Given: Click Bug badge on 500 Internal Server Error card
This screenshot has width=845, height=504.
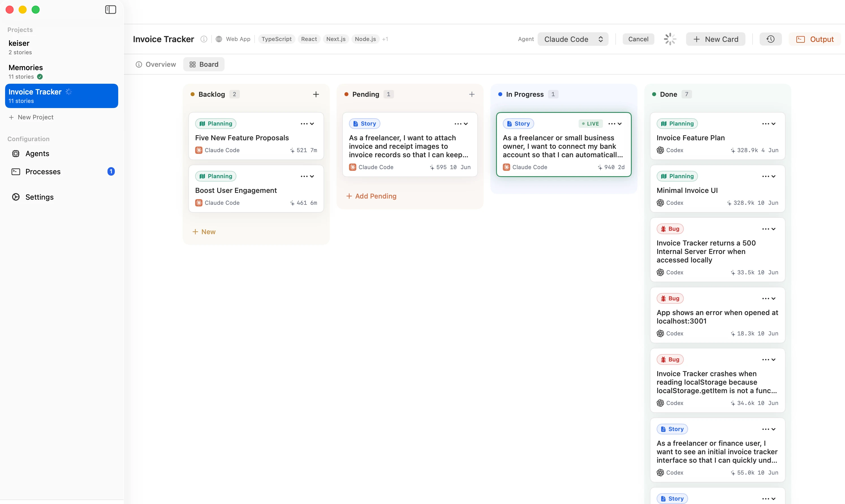Looking at the screenshot, I should pyautogui.click(x=670, y=229).
